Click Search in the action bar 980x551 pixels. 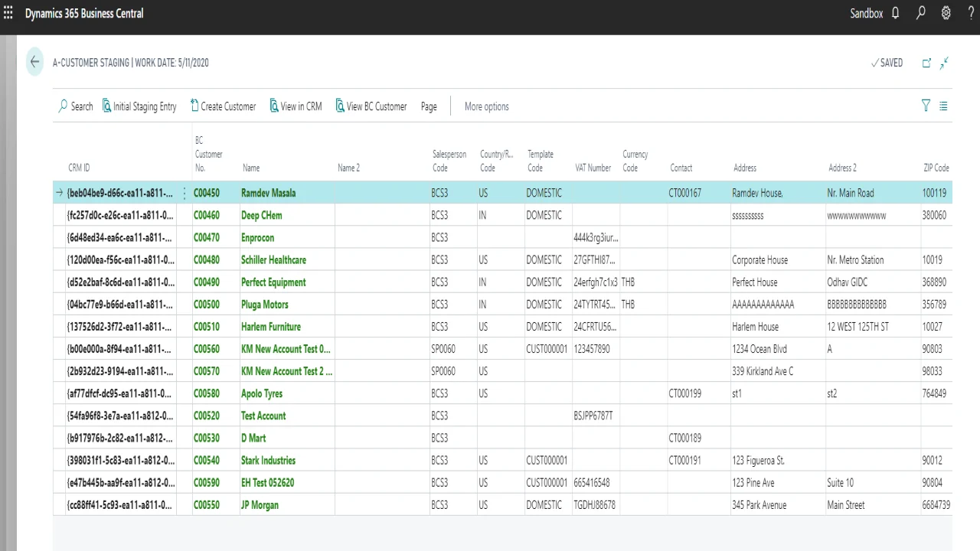pos(76,106)
